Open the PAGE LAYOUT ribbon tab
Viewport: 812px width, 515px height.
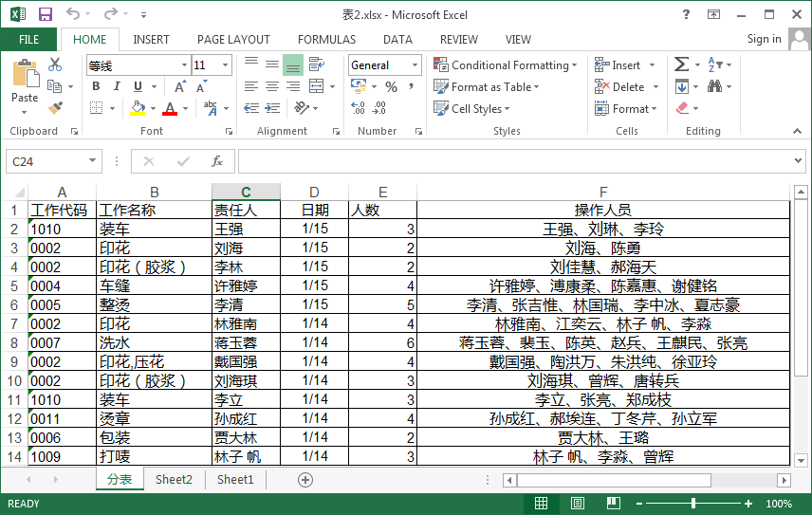click(233, 40)
